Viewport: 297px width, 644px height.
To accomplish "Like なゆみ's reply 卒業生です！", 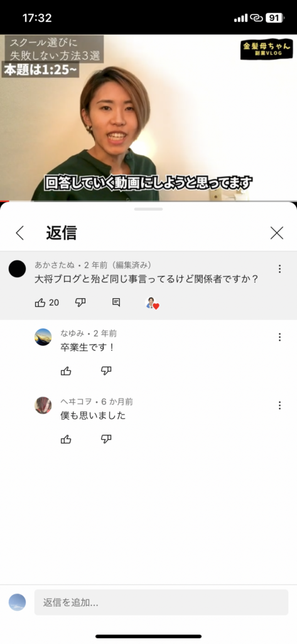I will pos(66,371).
